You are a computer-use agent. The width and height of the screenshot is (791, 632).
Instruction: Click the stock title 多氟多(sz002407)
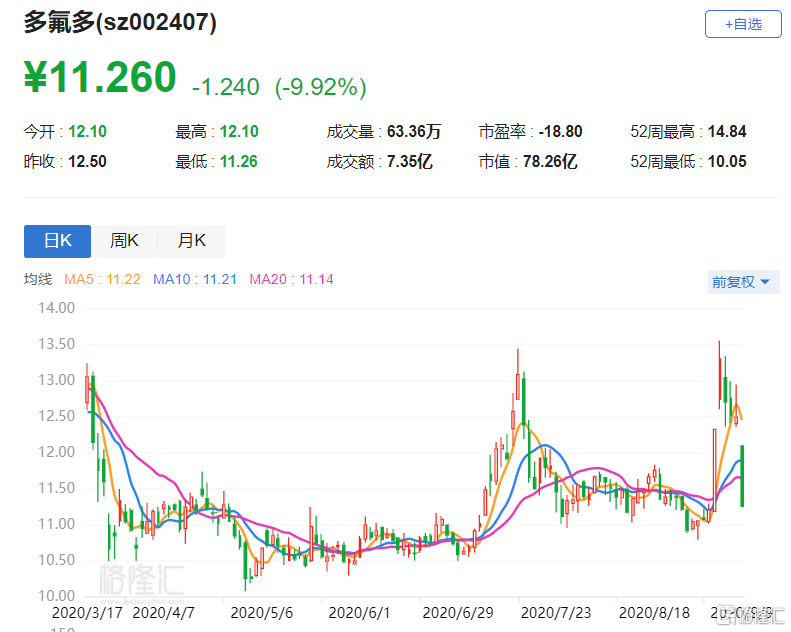pyautogui.click(x=120, y=23)
